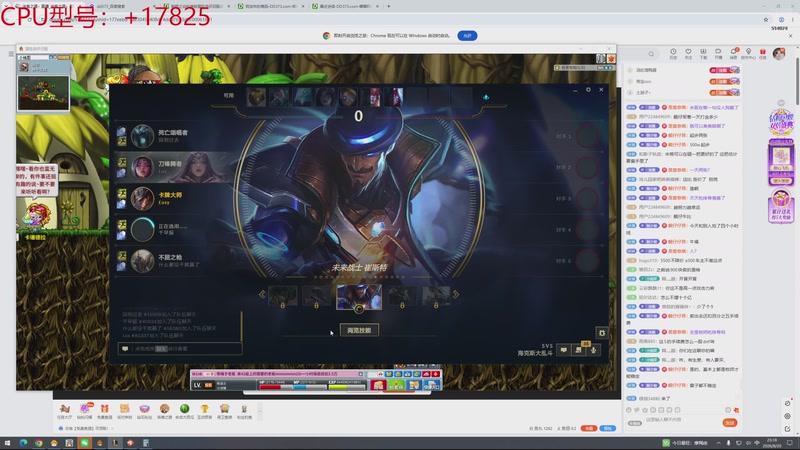
Task: Open the bug report icon in champ select
Action: click(x=602, y=333)
